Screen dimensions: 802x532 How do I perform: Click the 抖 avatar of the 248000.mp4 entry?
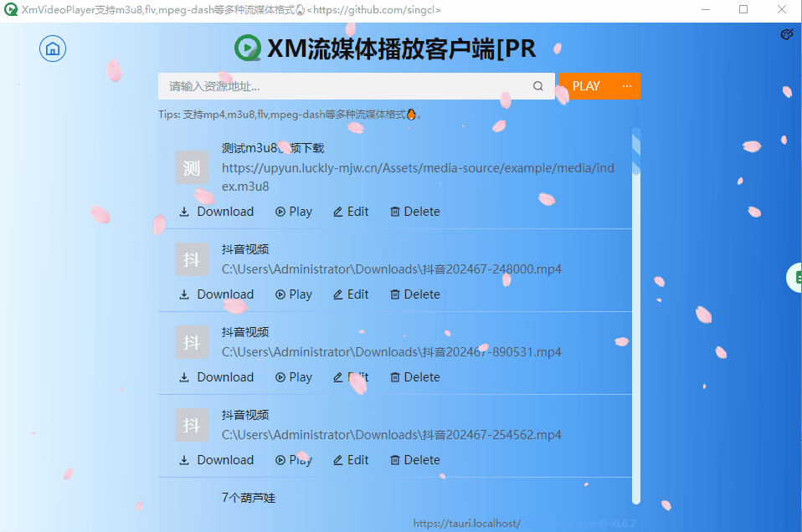pos(192,259)
